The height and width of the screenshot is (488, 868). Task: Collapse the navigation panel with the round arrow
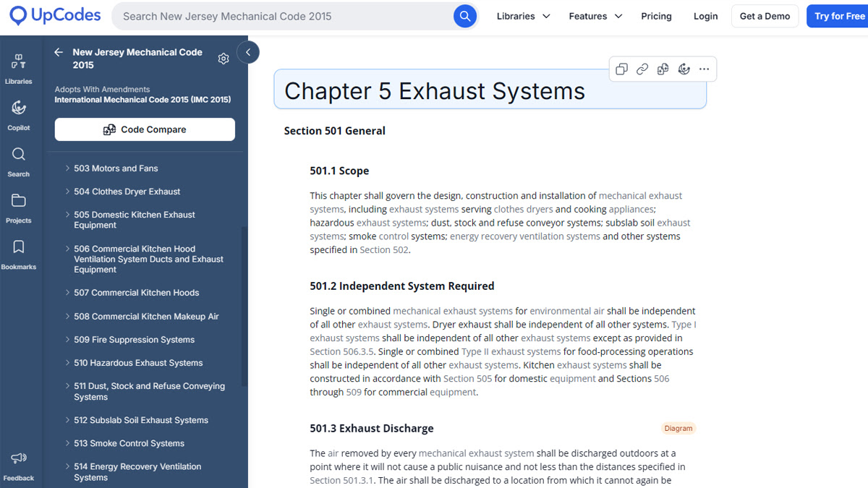248,52
